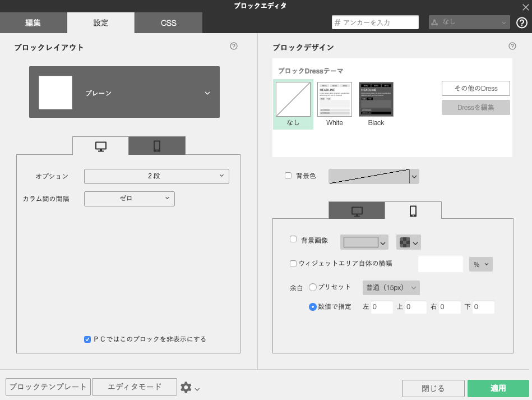The height and width of the screenshot is (400, 532).
Task: Switch to the PC view in block design
Action: pyautogui.click(x=356, y=210)
